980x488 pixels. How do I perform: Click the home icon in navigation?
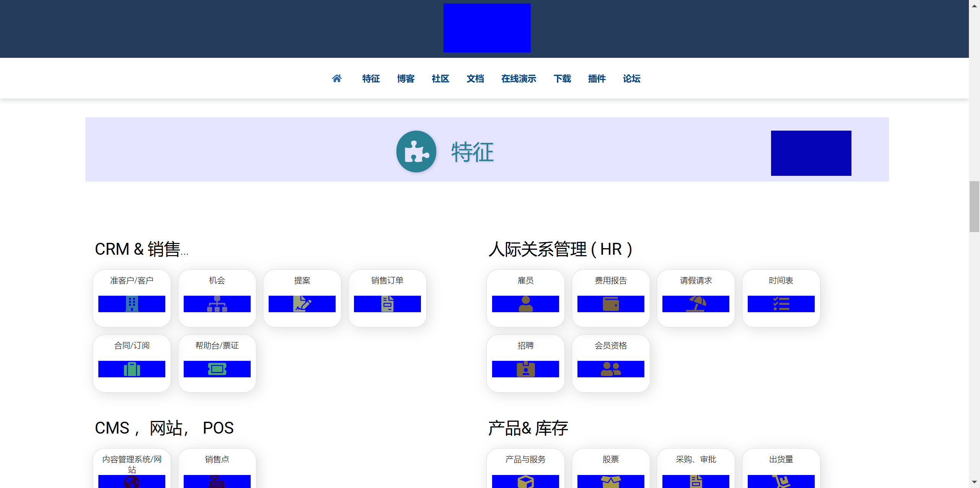pyautogui.click(x=336, y=79)
